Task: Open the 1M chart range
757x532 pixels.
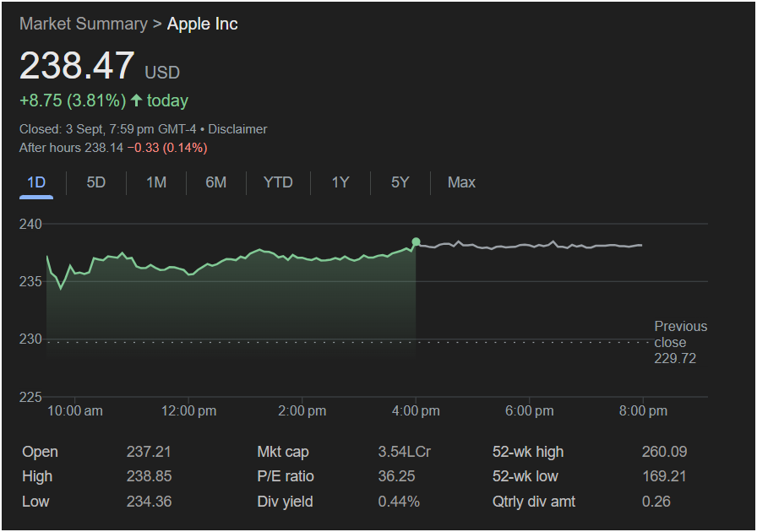Action: [x=156, y=182]
